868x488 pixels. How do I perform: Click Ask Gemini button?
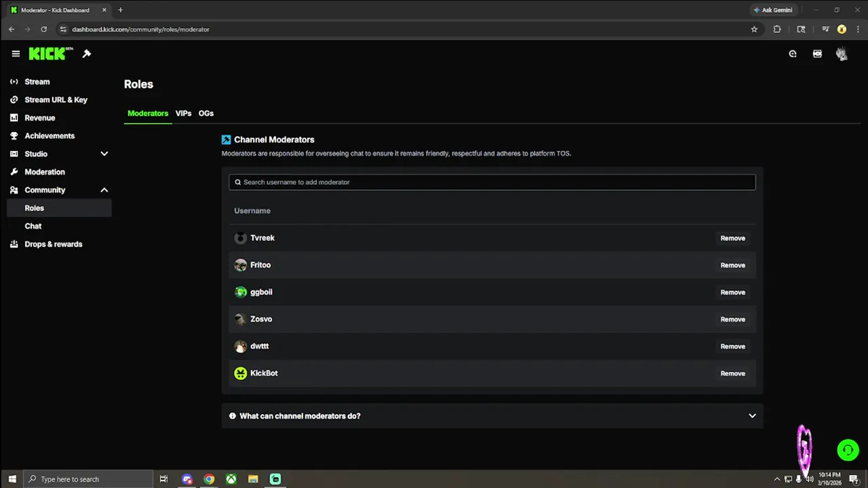coord(773,10)
